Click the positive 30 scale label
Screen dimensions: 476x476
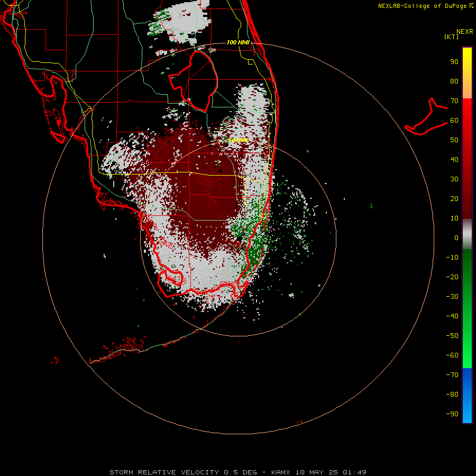[x=454, y=179]
